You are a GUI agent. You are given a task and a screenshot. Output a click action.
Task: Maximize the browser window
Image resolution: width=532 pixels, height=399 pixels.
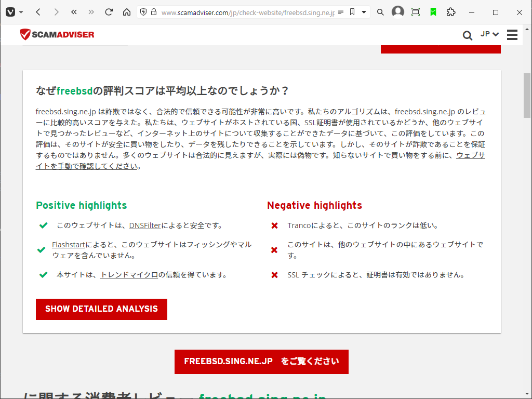496,12
